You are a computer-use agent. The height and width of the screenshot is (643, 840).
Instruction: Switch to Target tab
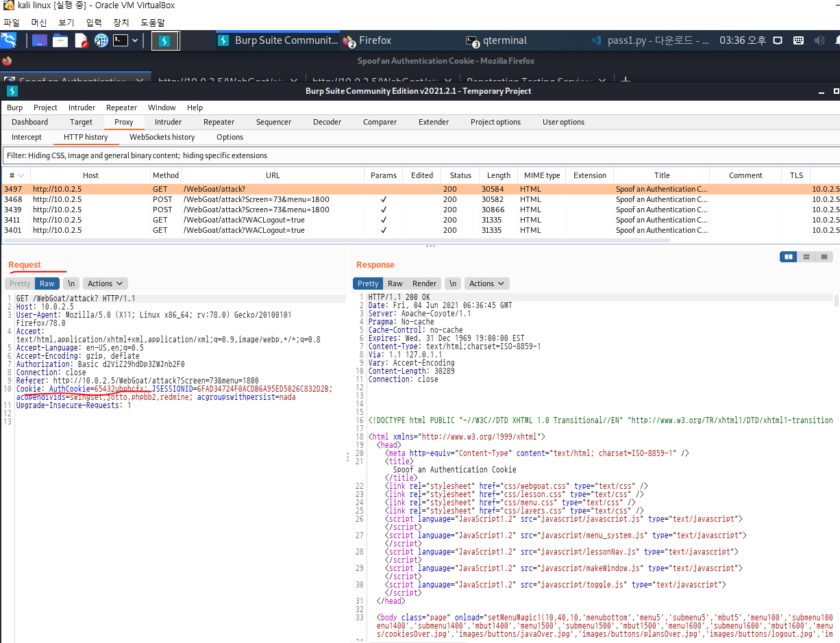click(x=81, y=122)
